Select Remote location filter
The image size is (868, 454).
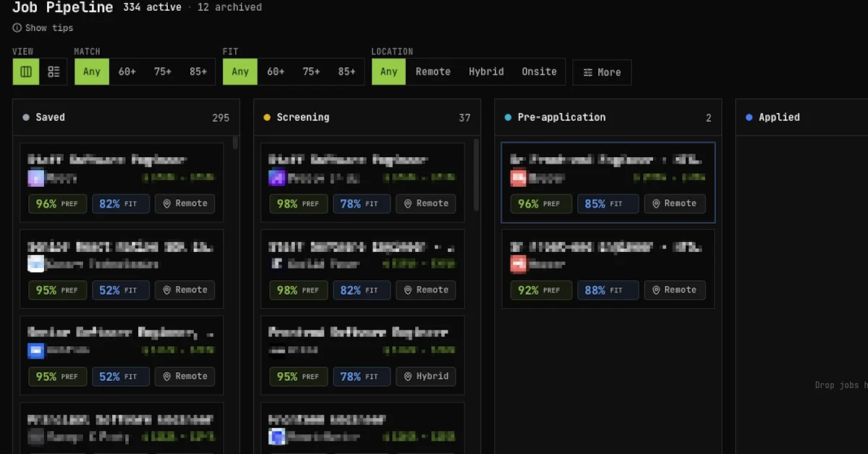(433, 72)
